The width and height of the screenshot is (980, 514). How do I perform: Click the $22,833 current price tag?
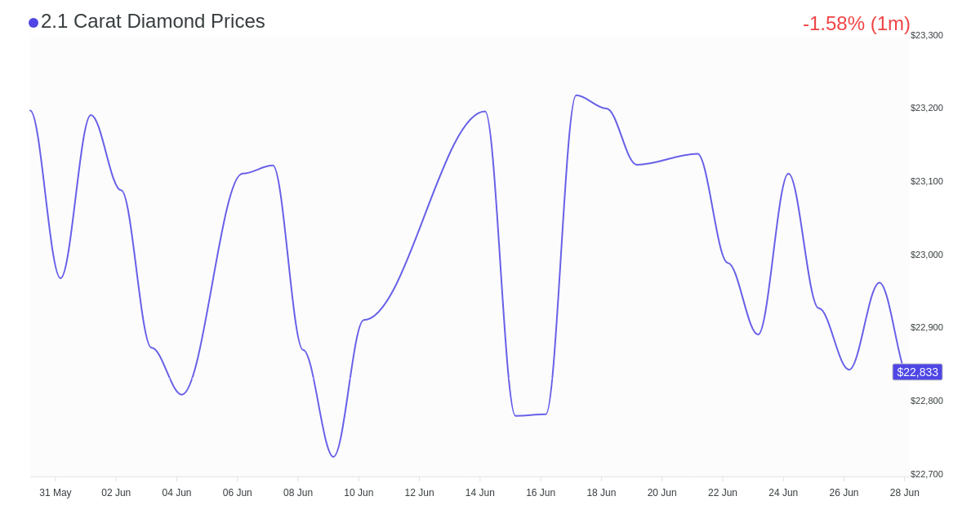[x=917, y=372]
